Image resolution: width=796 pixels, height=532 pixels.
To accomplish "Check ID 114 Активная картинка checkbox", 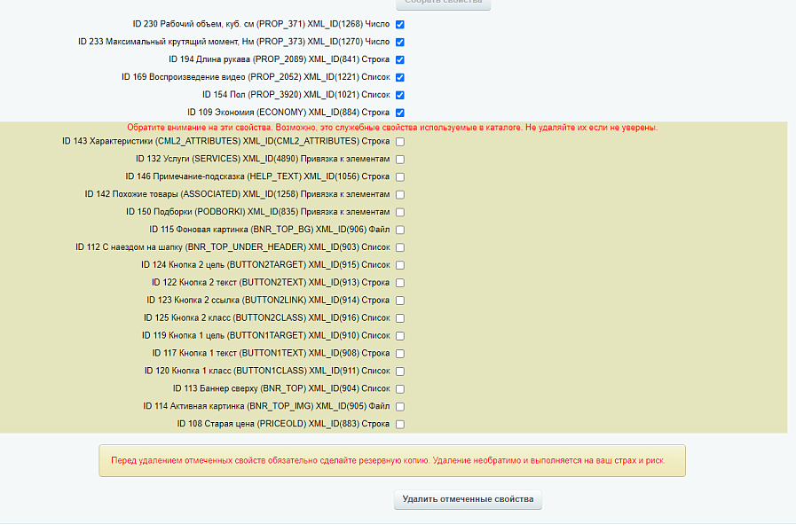I will 400,407.
